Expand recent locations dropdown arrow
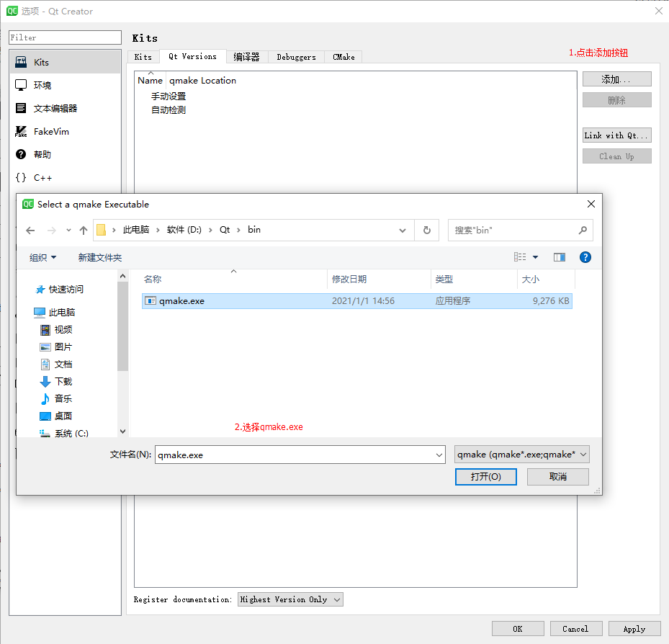The image size is (669, 644). (x=68, y=231)
